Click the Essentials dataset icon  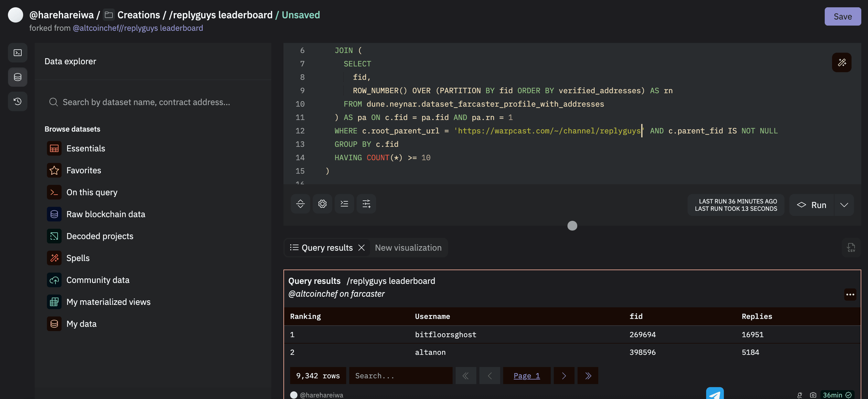[54, 149]
